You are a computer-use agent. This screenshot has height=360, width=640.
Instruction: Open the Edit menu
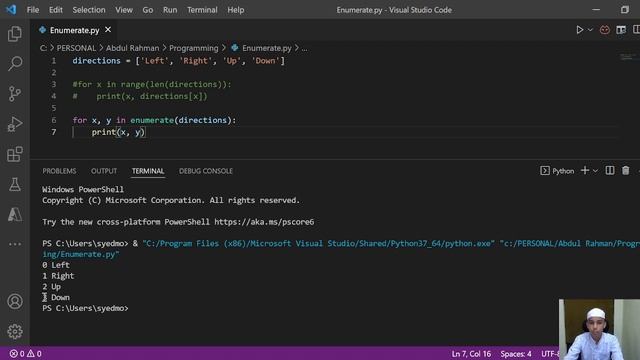(56, 10)
